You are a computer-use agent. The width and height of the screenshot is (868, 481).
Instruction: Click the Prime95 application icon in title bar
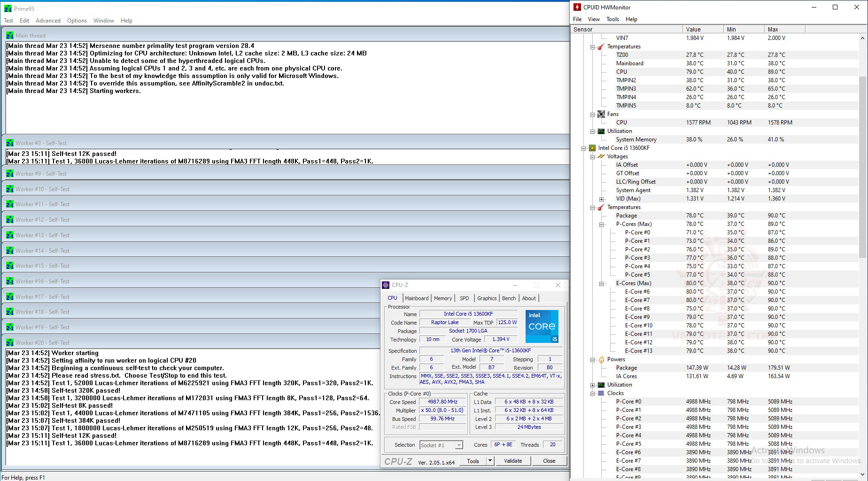pos(8,8)
